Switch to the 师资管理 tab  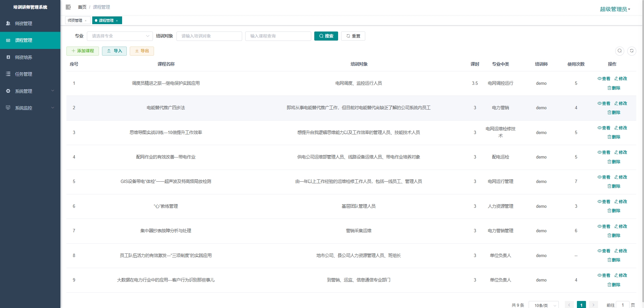[75, 20]
